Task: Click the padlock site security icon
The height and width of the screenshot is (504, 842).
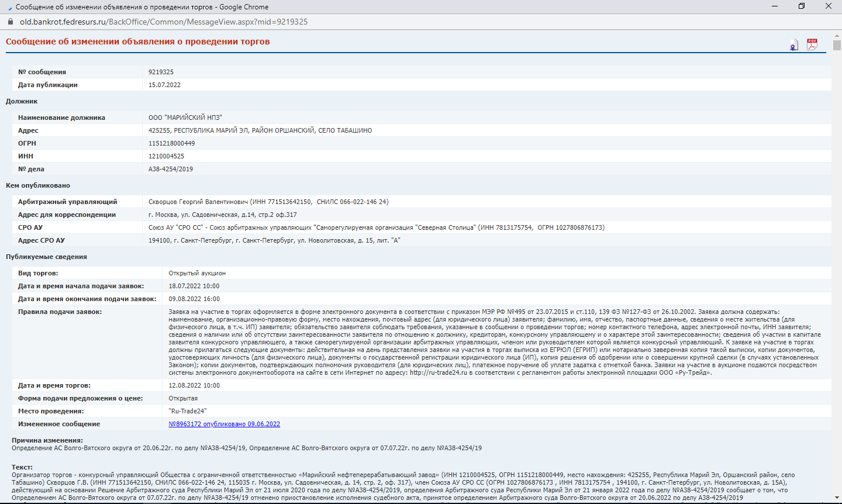Action: (10, 22)
